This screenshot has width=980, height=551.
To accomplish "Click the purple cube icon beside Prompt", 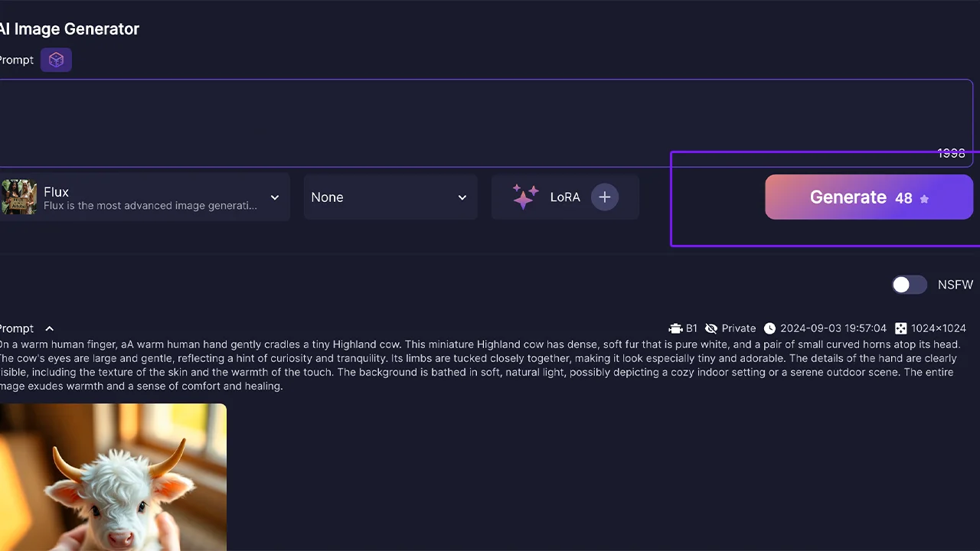I will [56, 60].
